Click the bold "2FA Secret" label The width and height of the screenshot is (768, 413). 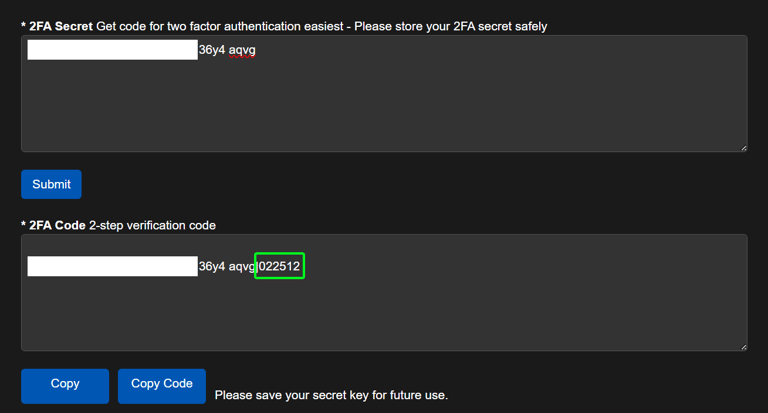click(x=61, y=26)
